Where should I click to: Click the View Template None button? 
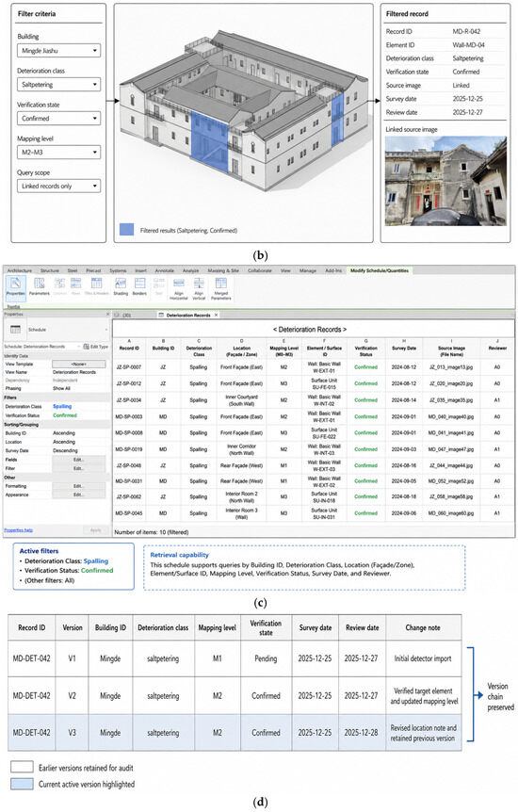click(x=79, y=364)
